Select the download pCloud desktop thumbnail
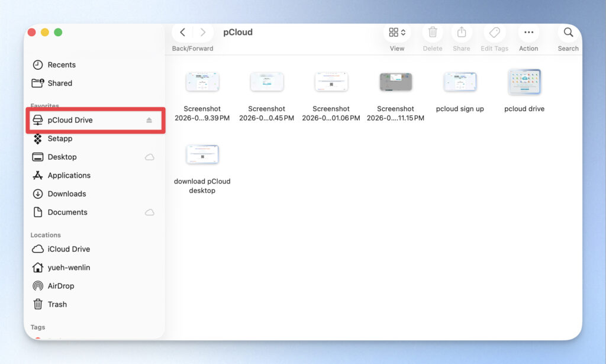606x364 pixels. pyautogui.click(x=202, y=154)
